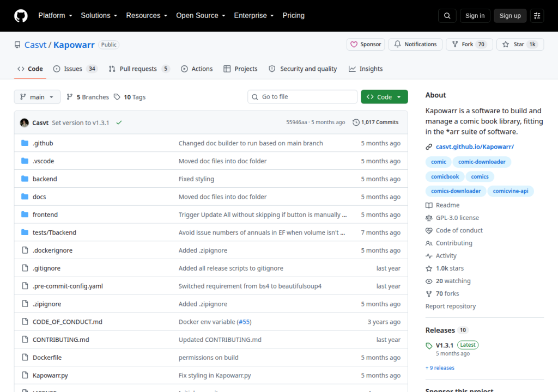558x392 pixels.
Task: Switch to the Insights tab
Action: pyautogui.click(x=366, y=69)
